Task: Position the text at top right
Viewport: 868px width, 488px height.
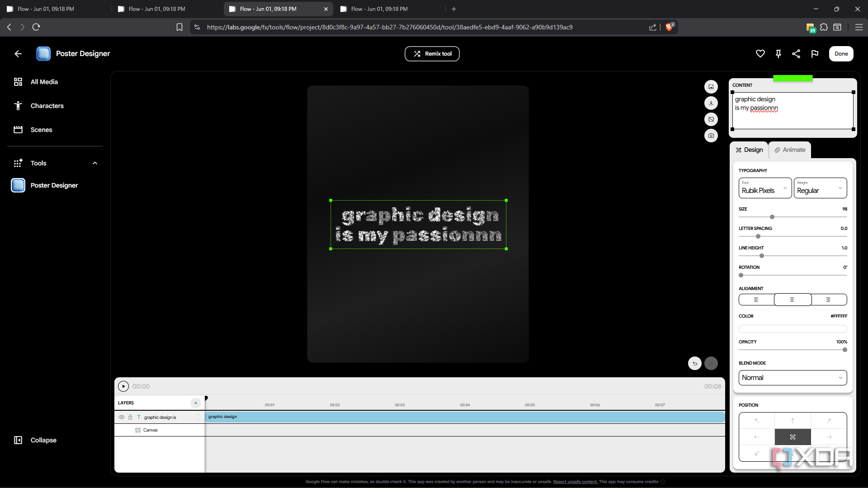Action: 829,421
